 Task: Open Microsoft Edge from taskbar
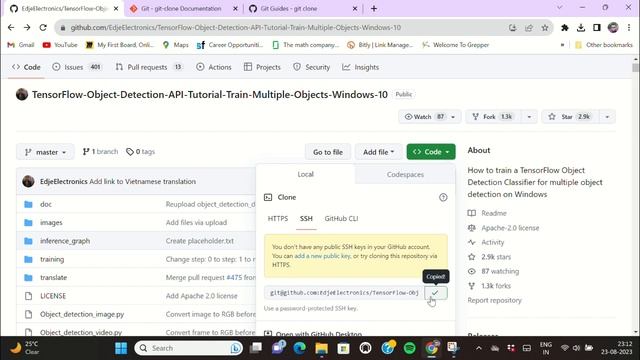point(300,348)
